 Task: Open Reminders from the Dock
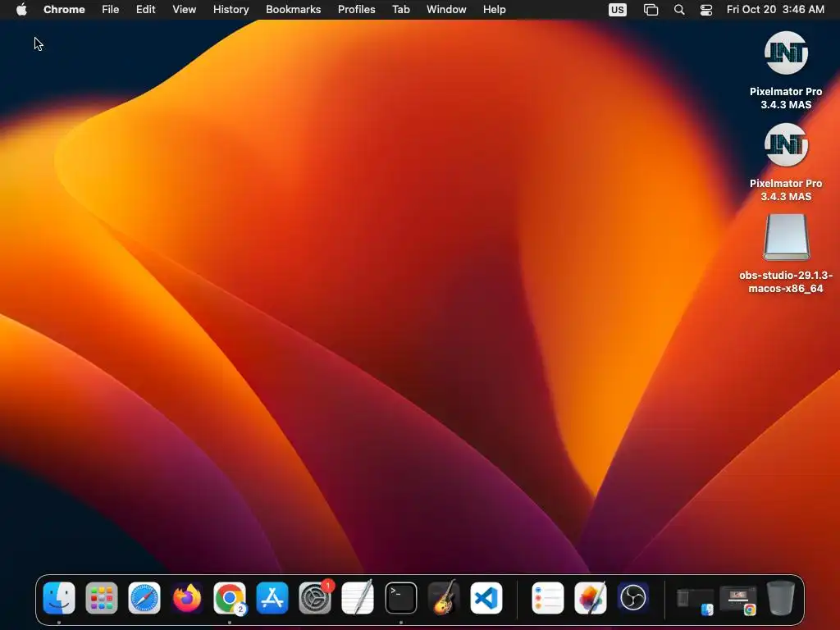click(547, 598)
